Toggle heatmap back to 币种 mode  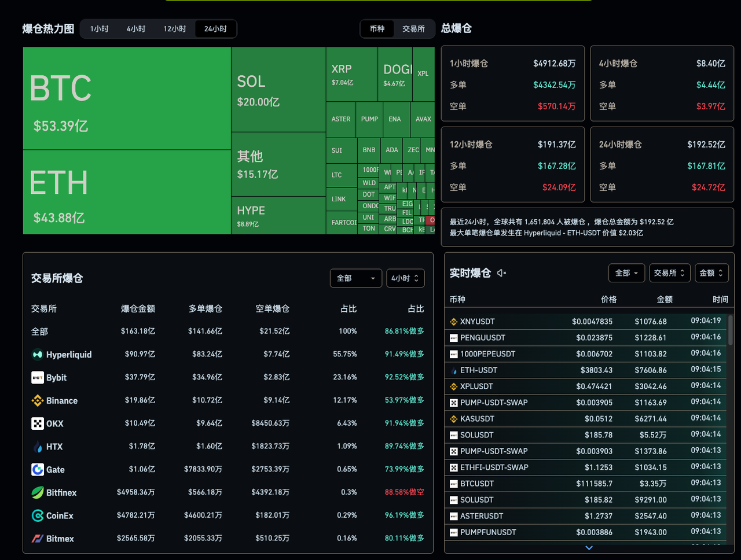377,28
